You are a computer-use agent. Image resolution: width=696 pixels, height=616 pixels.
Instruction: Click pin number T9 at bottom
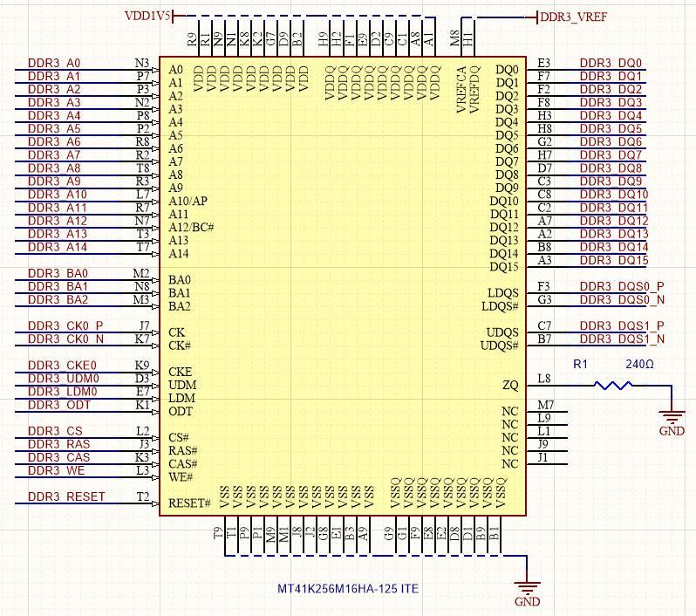coord(218,533)
